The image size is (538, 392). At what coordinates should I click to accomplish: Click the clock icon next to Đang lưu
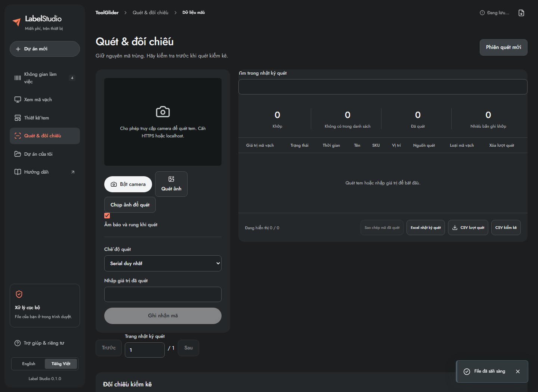(x=482, y=13)
